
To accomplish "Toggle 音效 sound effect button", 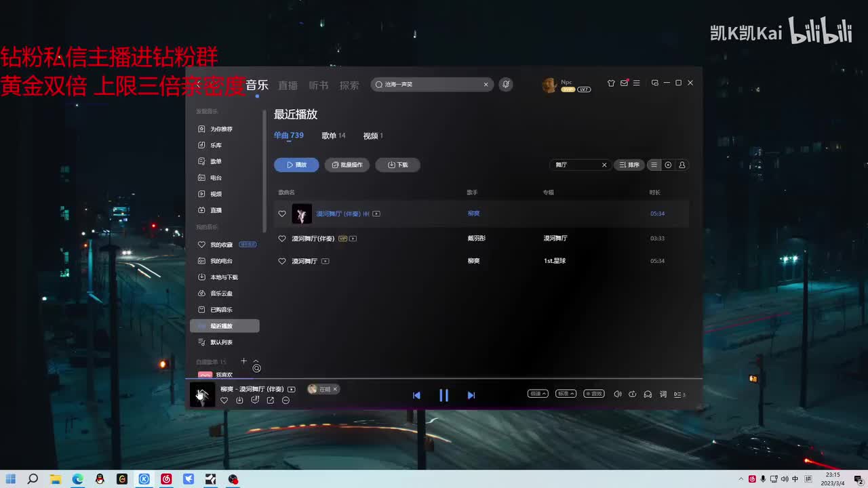I will point(594,394).
